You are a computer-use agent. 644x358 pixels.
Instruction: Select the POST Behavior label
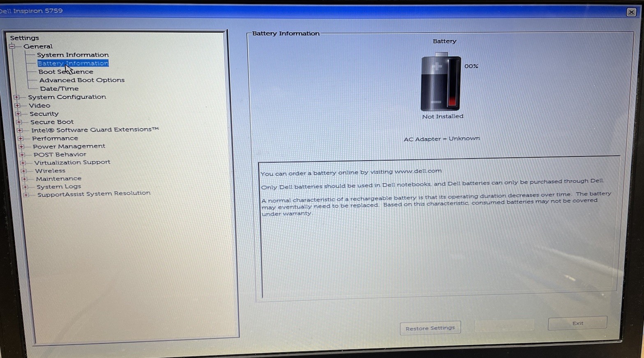point(60,154)
